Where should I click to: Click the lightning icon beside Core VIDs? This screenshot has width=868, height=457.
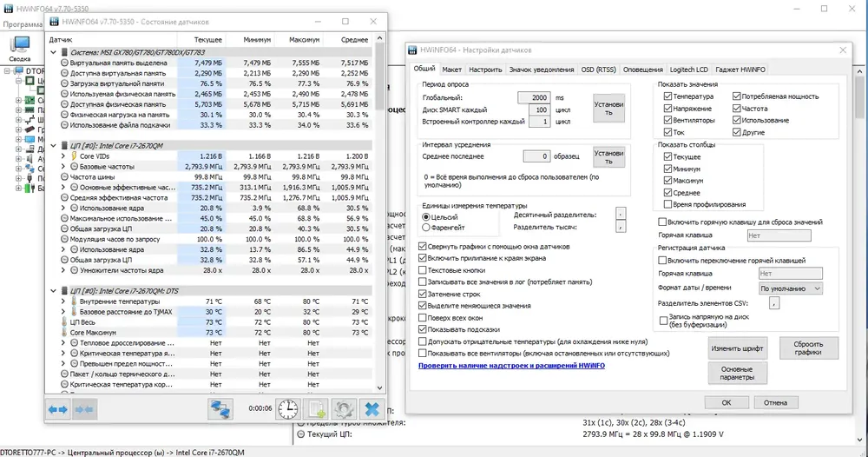pos(74,156)
